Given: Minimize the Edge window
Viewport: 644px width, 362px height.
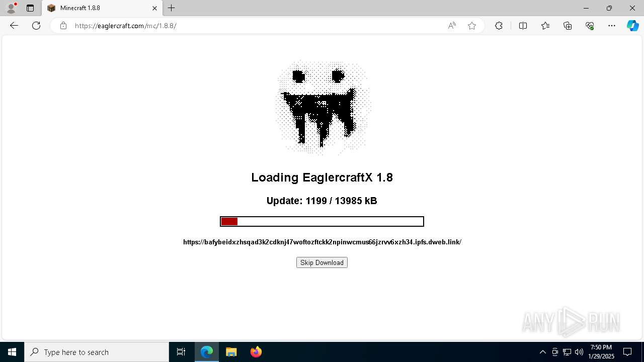Looking at the screenshot, I should 586,8.
